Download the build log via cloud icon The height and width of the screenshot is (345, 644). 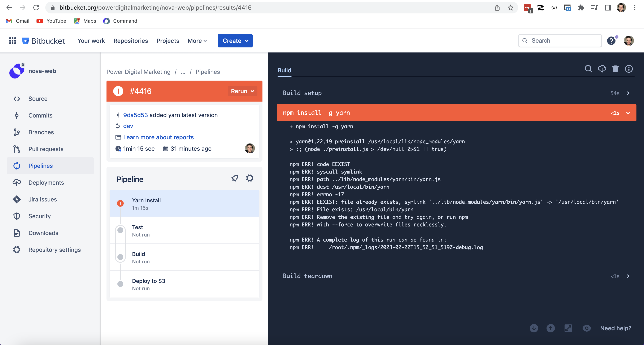click(x=602, y=69)
